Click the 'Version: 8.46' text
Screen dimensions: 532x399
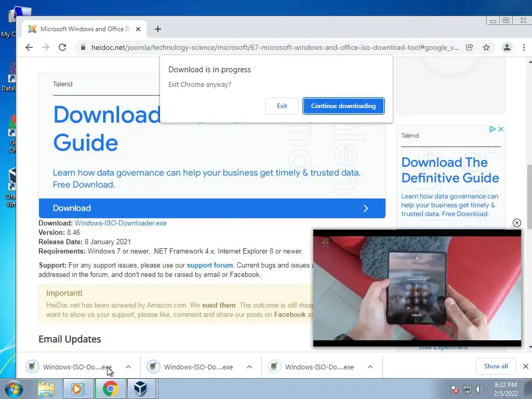point(59,233)
